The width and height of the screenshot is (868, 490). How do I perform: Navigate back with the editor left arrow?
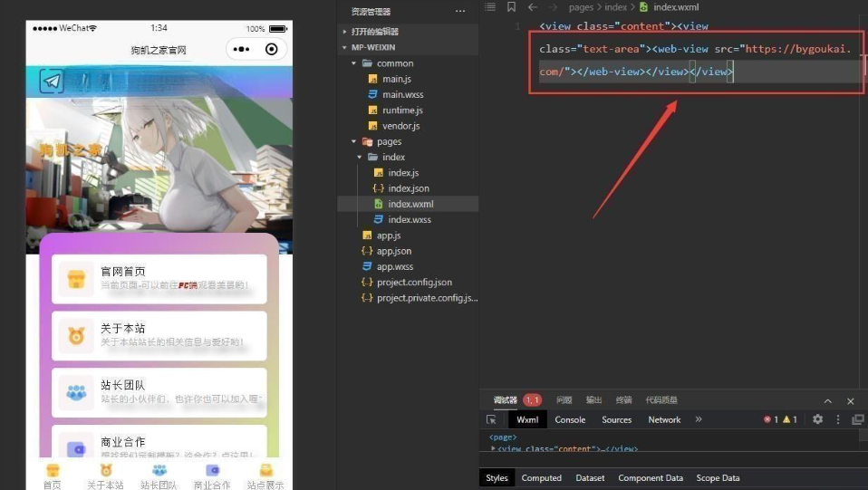[533, 7]
